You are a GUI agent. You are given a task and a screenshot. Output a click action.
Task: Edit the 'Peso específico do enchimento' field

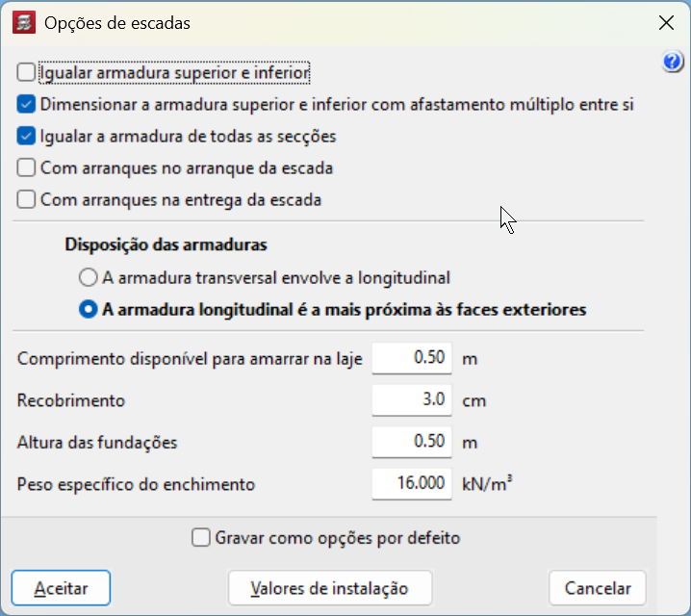[x=412, y=484]
